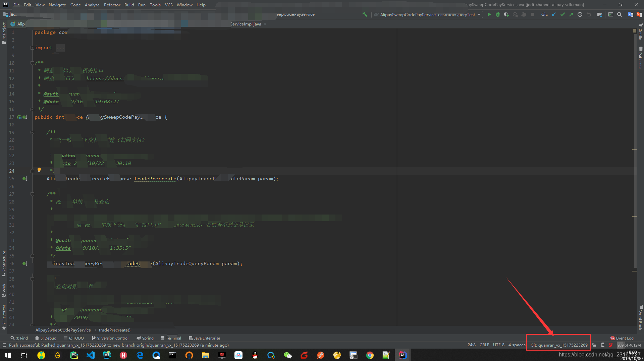Open the Edit menu
This screenshot has height=361, width=644.
coord(28,5)
